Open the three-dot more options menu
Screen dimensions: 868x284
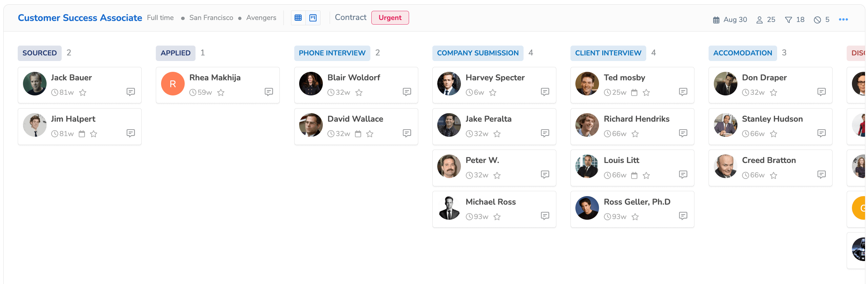click(843, 20)
